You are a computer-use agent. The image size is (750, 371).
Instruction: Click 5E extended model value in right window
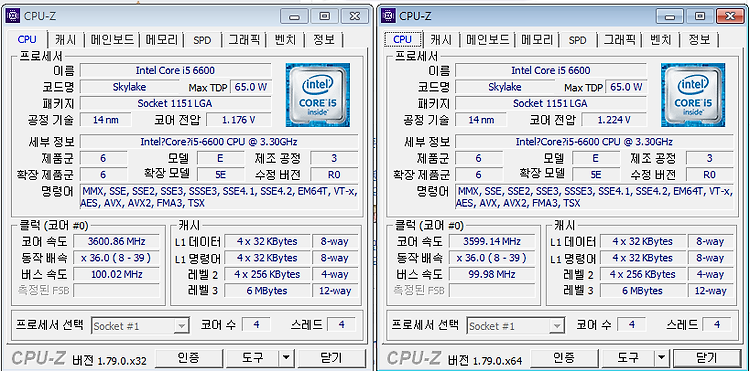tap(596, 175)
